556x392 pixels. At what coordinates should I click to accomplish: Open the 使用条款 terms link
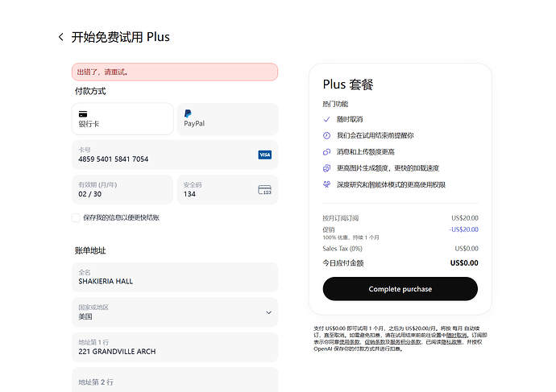350,342
